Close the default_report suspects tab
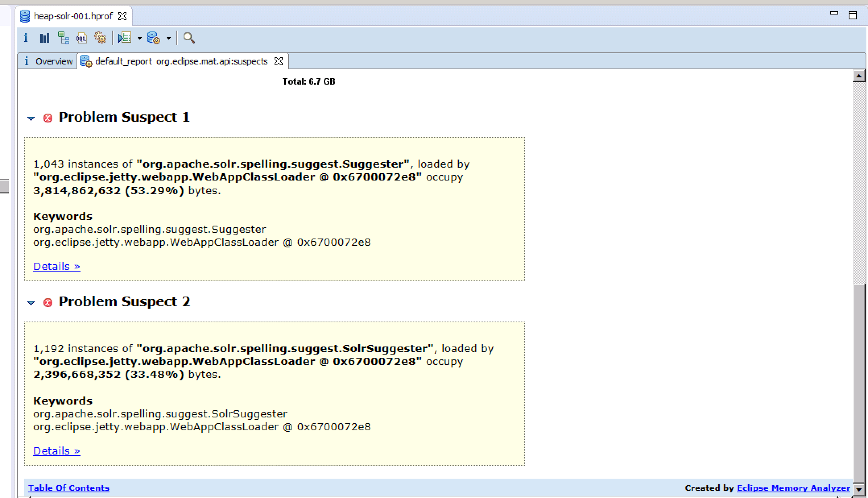868x498 pixels. 278,61
